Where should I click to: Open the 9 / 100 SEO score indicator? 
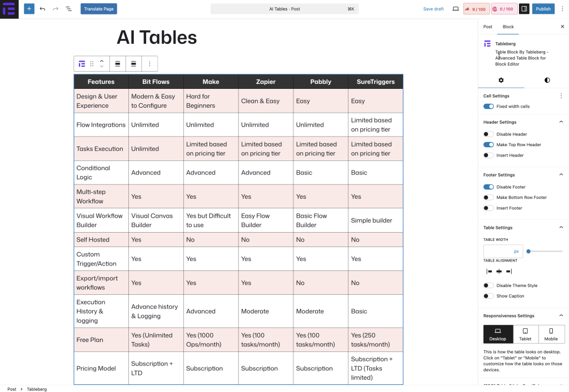pos(476,9)
